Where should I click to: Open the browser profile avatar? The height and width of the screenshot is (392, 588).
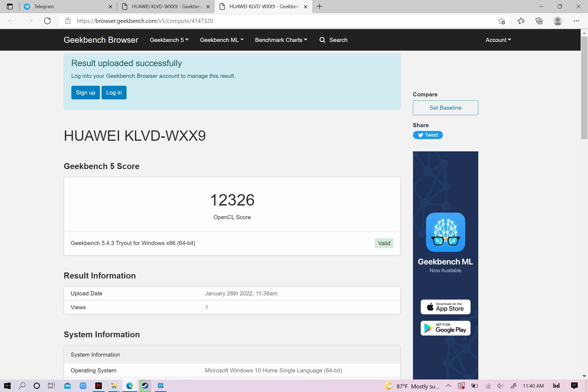coord(558,21)
